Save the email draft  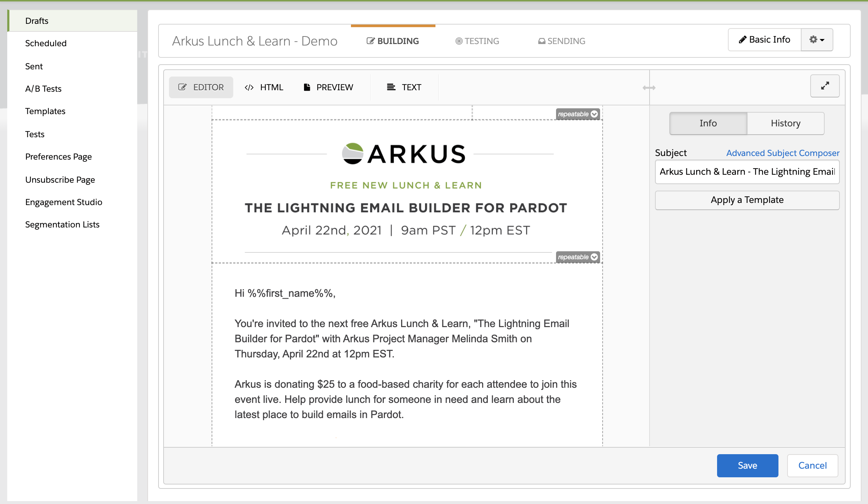747,466
